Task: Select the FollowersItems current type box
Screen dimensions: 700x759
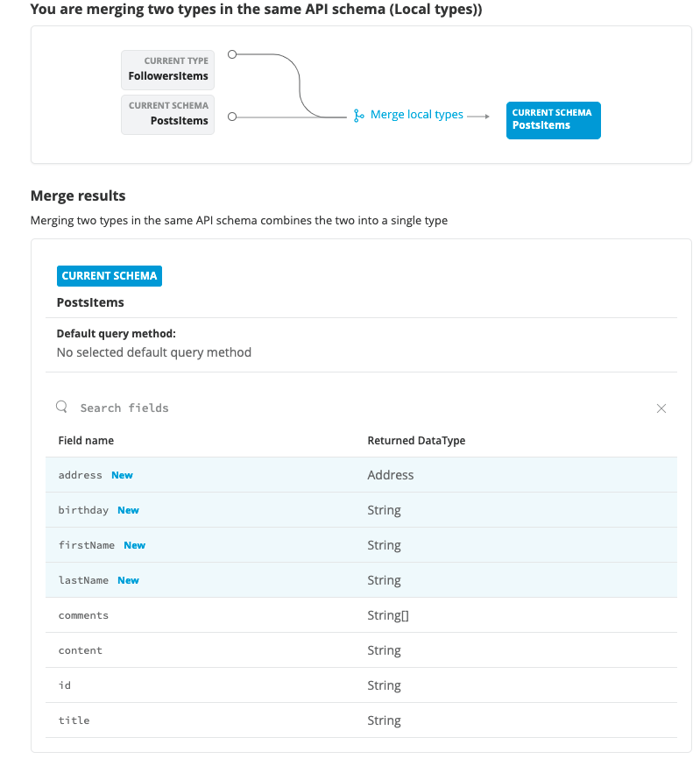Action: pyautogui.click(x=168, y=70)
